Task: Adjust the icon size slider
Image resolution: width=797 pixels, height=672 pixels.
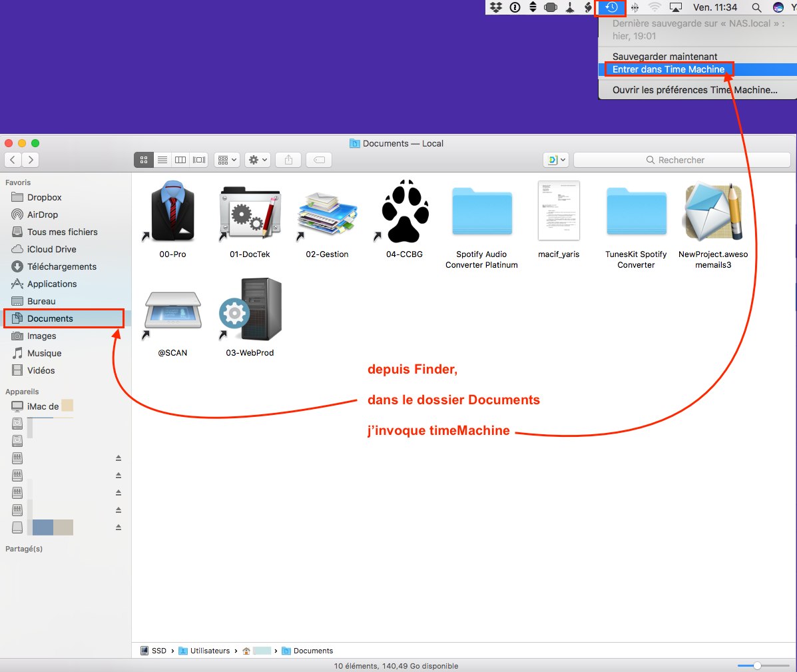Action: pyautogui.click(x=757, y=665)
